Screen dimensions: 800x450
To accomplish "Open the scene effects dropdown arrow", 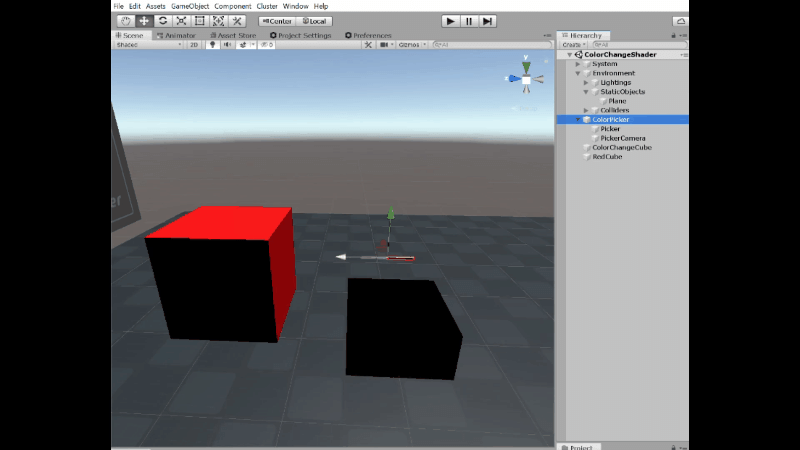I will point(253,45).
